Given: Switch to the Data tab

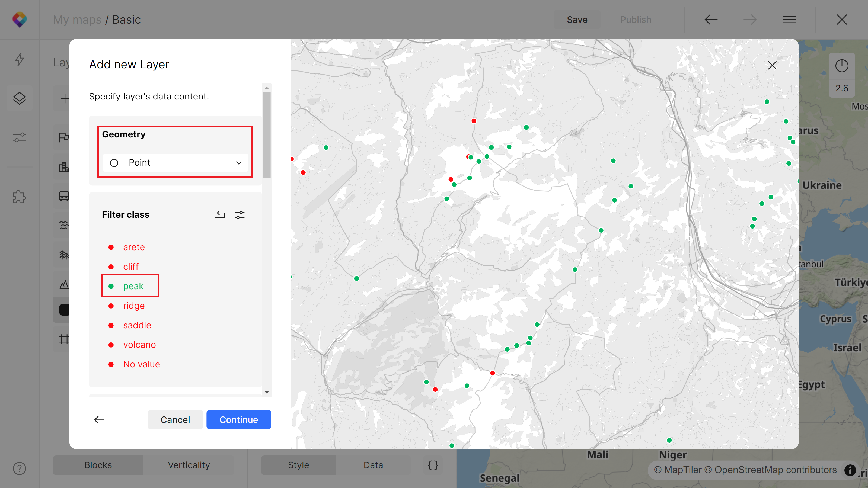Looking at the screenshot, I should [373, 465].
